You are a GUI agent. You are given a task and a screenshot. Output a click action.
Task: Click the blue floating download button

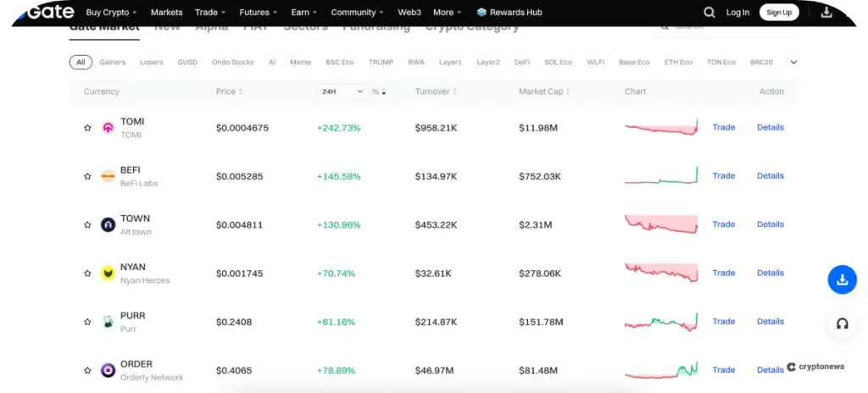tap(842, 280)
